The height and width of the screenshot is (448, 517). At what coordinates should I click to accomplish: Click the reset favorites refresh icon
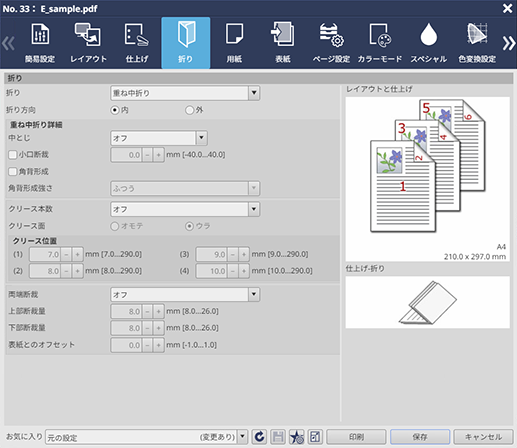[259, 437]
